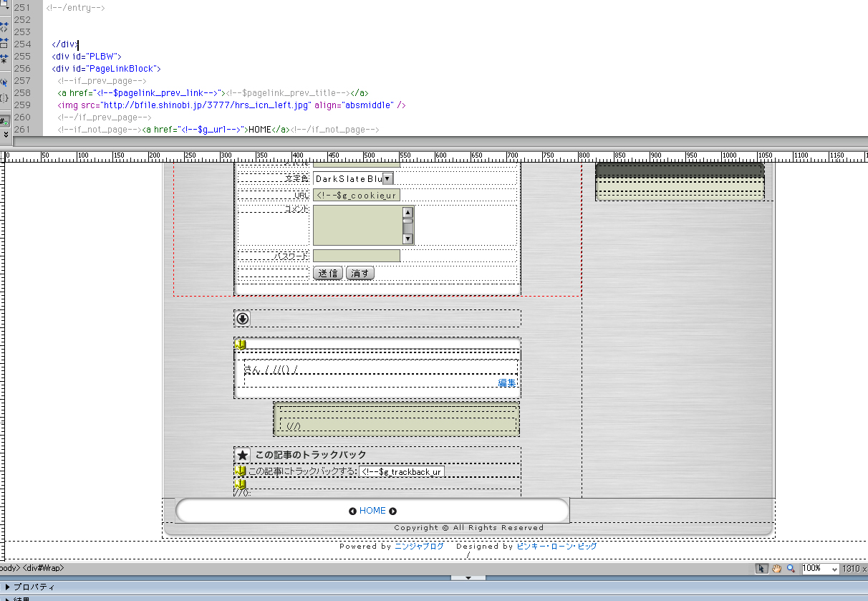Click the Expand All icon in coding toolbar

click(x=4, y=60)
